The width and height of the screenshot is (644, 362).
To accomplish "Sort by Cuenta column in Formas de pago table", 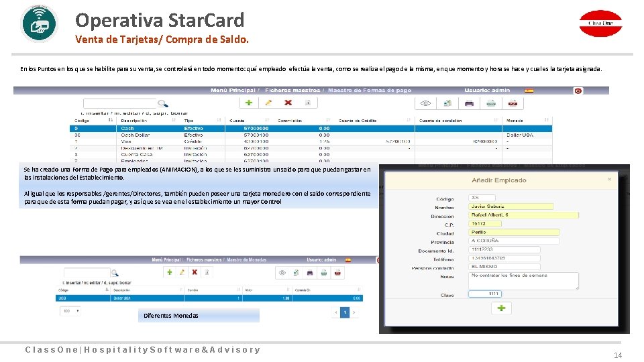I will [250, 120].
